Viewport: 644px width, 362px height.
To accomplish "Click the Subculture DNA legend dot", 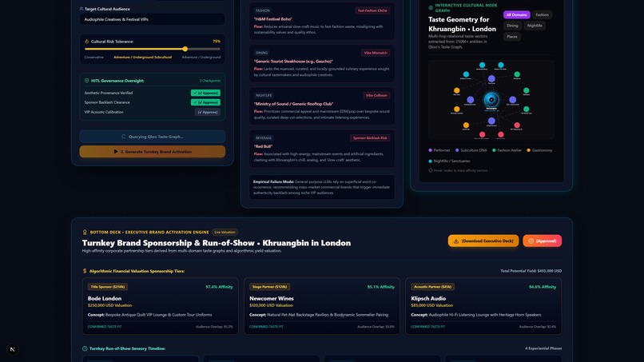I will (x=457, y=150).
